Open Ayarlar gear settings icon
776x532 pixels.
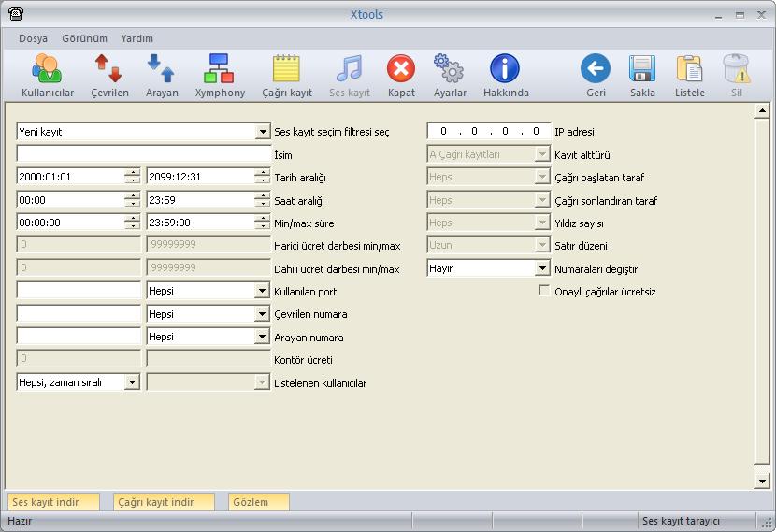pos(449,70)
